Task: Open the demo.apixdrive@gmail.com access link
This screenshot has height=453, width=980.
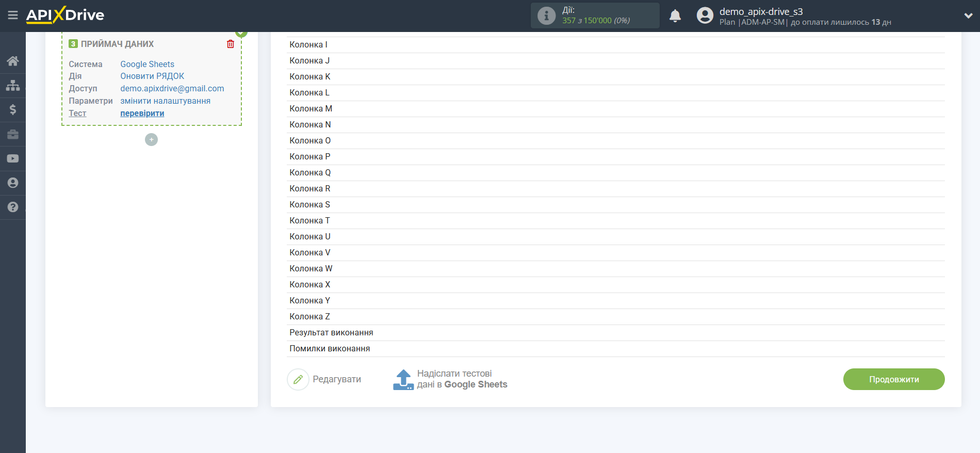Action: point(172,88)
